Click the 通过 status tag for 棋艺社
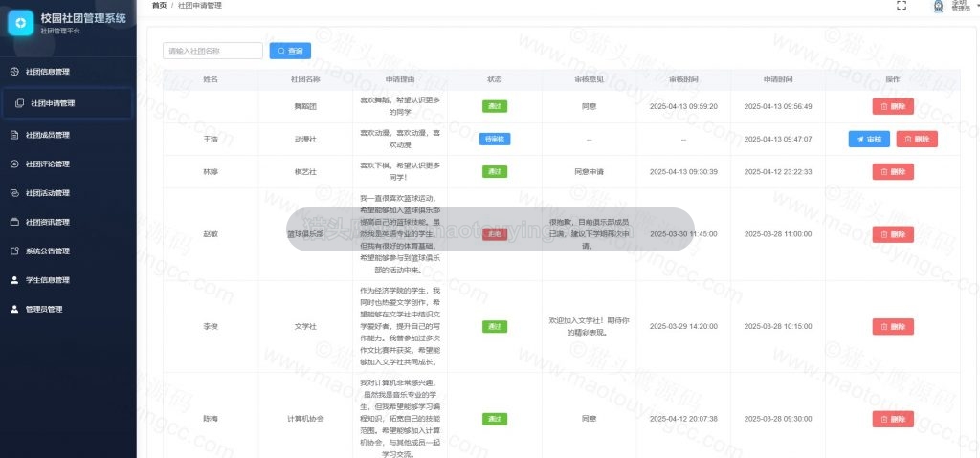Viewport: 980px width, 458px height. 495,171
